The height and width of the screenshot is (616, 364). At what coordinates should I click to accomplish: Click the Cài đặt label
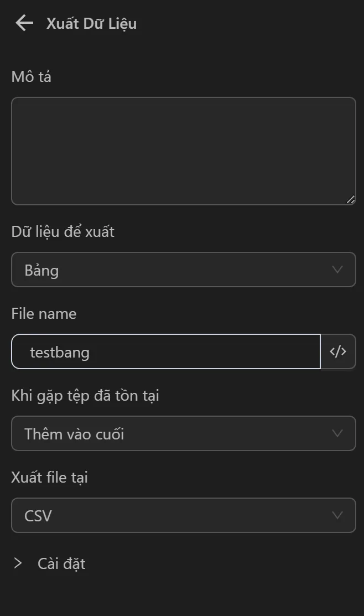pos(61,563)
